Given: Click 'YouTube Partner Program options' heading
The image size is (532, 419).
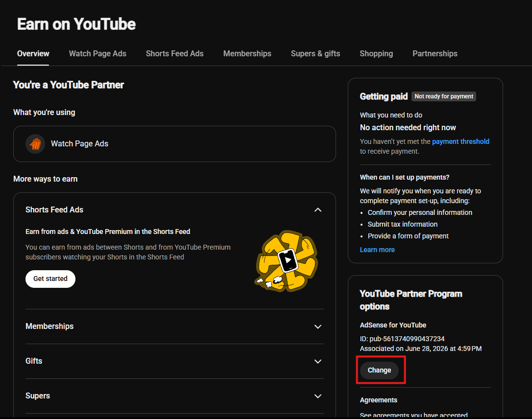Looking at the screenshot, I should coord(411,300).
